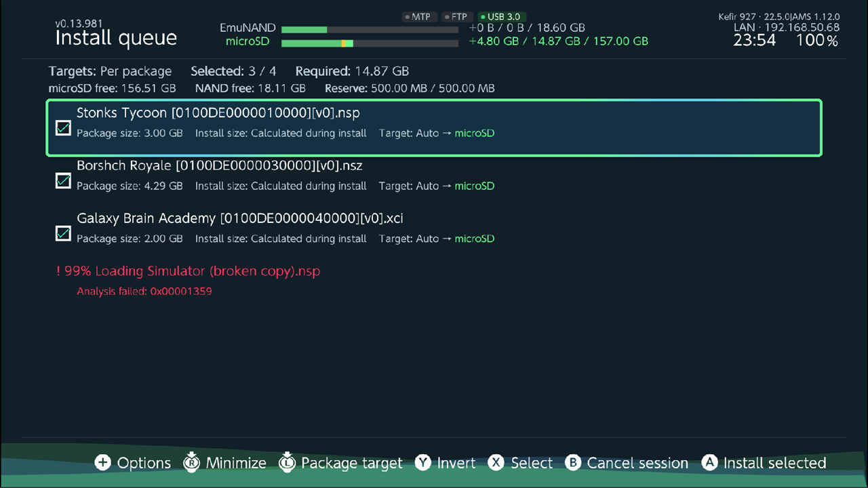This screenshot has width=868, height=488.
Task: Click the plus Options button icon
Action: 102,463
